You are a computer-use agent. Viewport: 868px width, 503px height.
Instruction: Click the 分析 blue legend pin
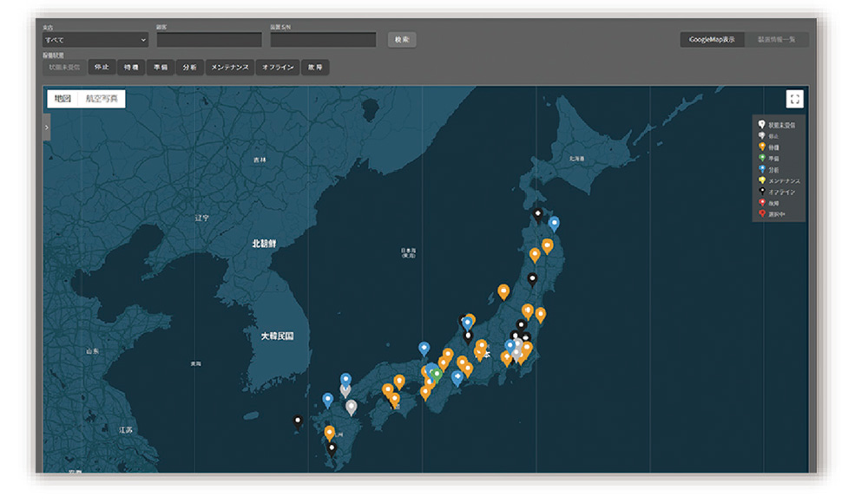point(762,169)
